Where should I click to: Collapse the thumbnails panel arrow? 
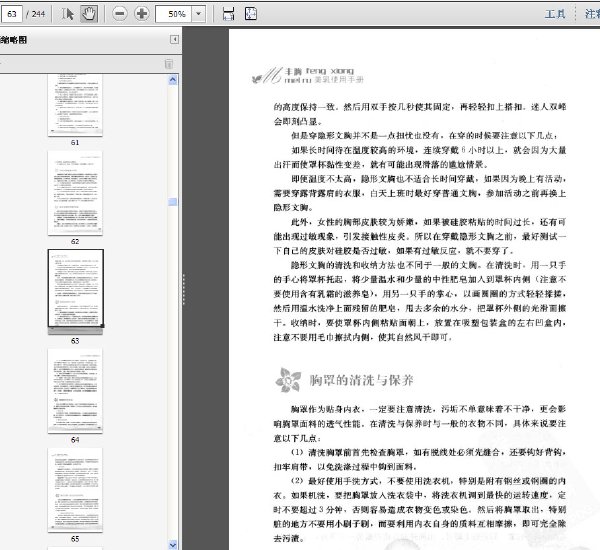coord(174,39)
